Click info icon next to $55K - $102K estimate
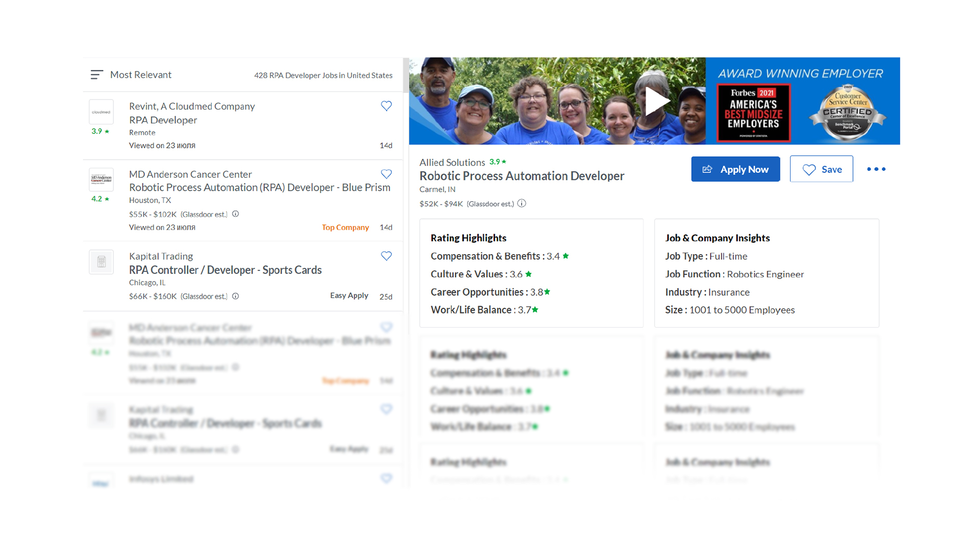This screenshot has height=551, width=980. point(235,214)
